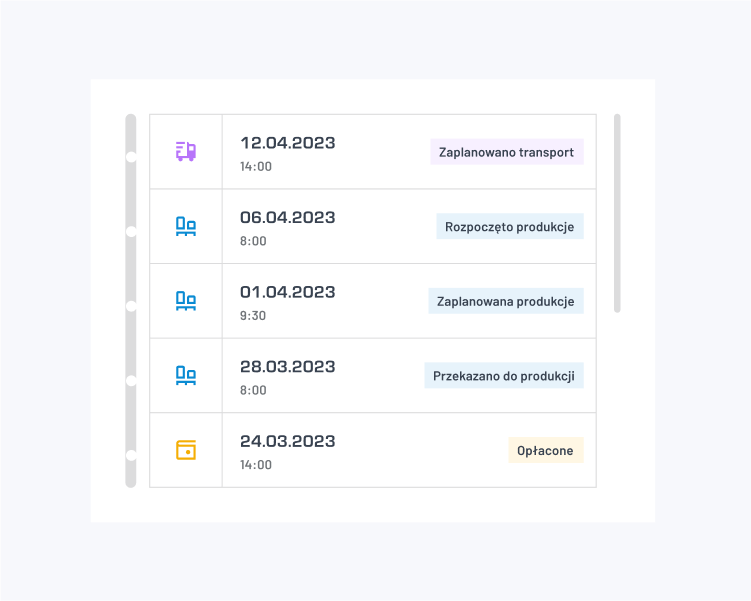
Task: Select the Rozpoczęto produkcje status badge
Action: [x=510, y=227]
